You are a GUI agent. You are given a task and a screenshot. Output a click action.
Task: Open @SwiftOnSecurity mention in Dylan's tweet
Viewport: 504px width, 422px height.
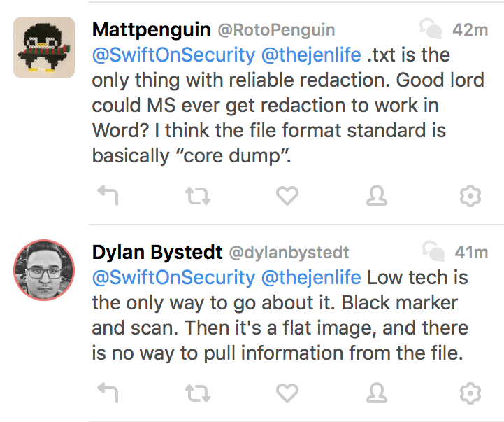click(173, 278)
